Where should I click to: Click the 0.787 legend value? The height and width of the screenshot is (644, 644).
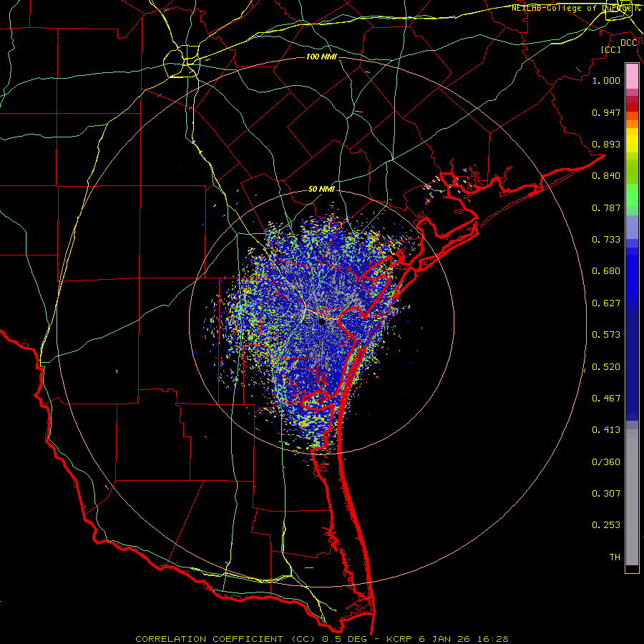[x=606, y=208]
